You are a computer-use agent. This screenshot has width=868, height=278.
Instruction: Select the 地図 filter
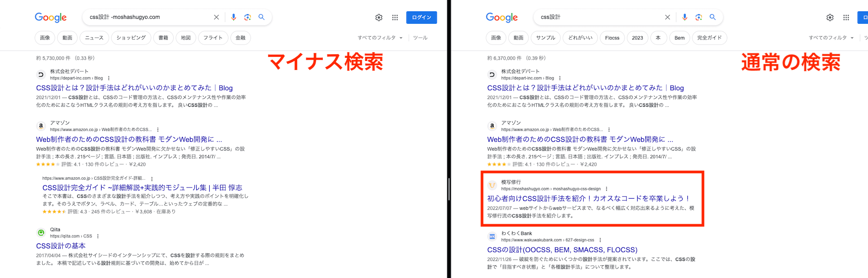(186, 38)
